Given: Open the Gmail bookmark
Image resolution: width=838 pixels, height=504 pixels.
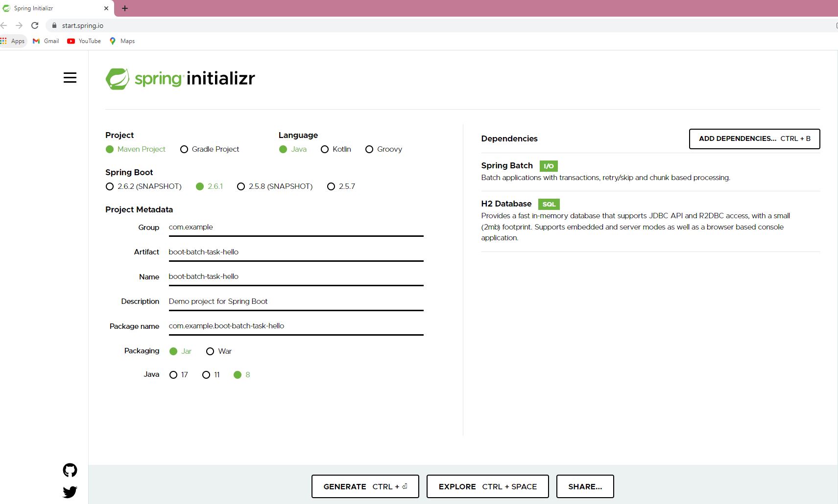Looking at the screenshot, I should coord(46,41).
